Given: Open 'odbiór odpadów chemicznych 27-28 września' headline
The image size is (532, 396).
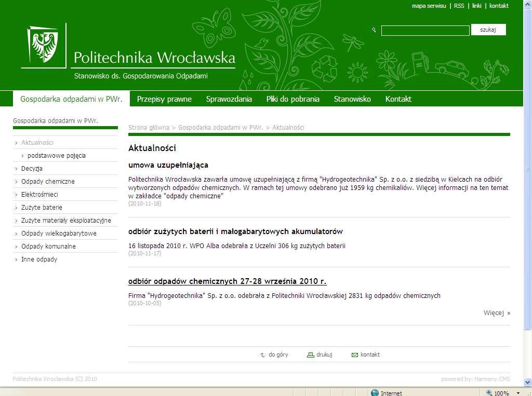Looking at the screenshot, I should pos(228,281).
